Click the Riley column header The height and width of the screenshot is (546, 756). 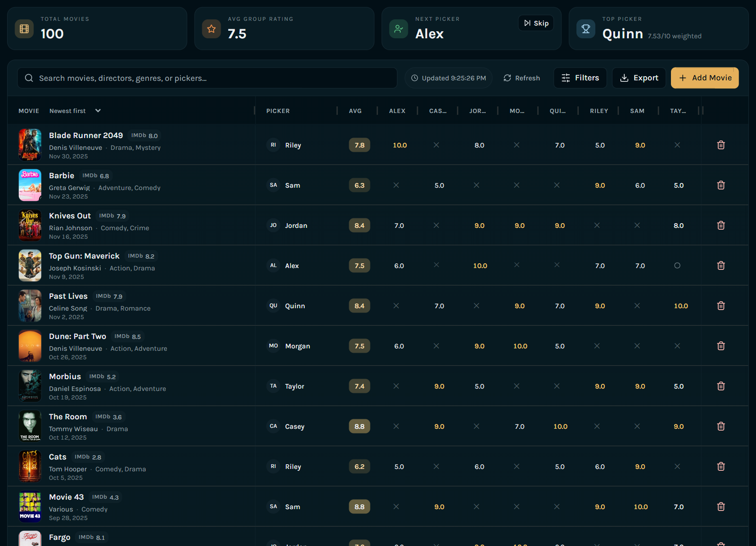pyautogui.click(x=599, y=111)
